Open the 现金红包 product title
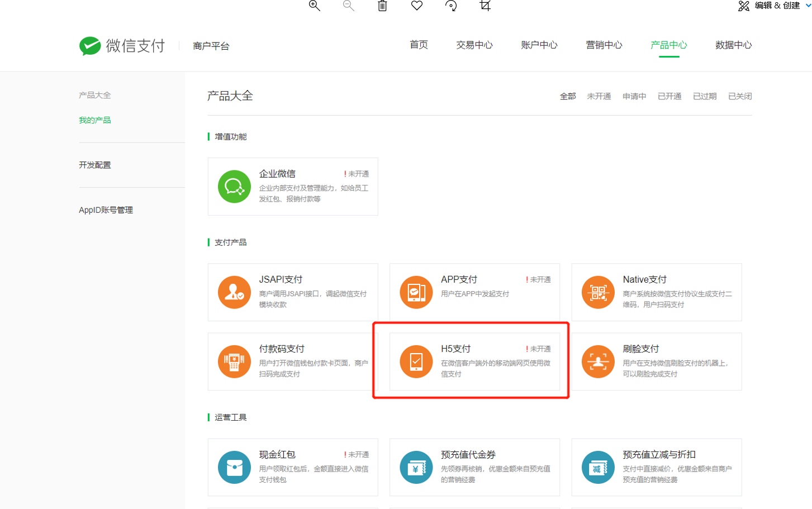This screenshot has width=812, height=509. 277,454
